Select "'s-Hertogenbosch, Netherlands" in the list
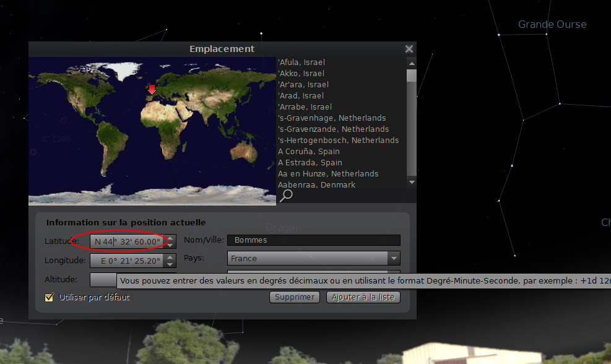Image resolution: width=611 pixels, height=364 pixels. click(339, 141)
